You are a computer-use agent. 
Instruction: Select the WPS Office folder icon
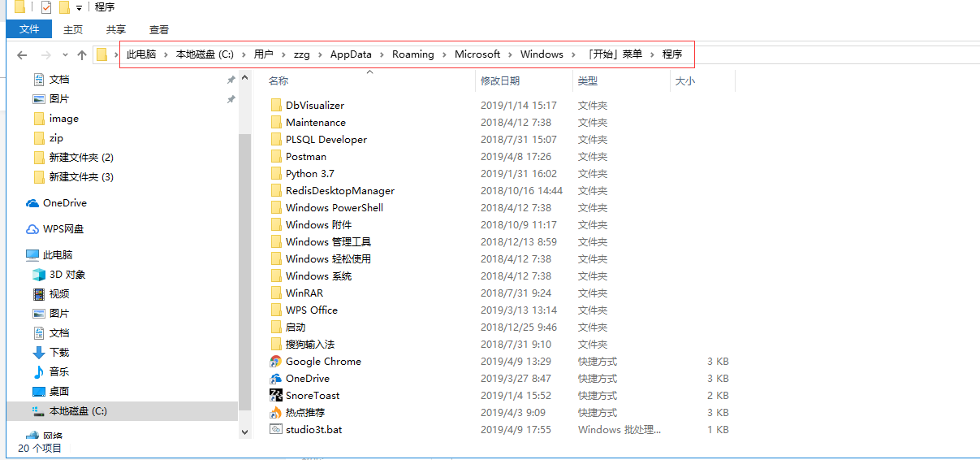[276, 310]
